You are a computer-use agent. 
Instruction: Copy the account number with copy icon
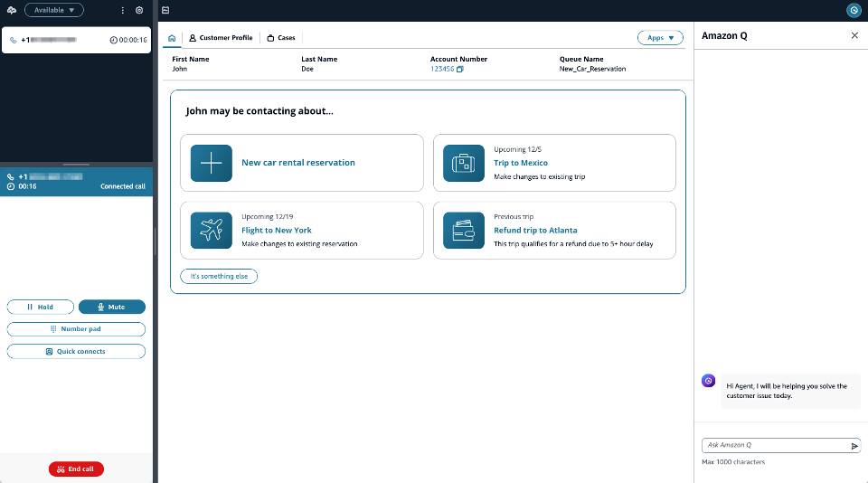460,70
